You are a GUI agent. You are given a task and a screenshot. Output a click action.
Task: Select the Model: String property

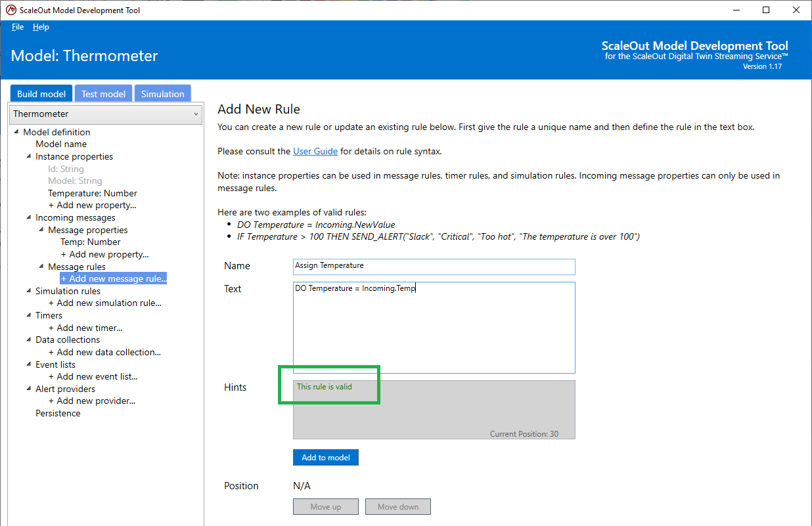pyautogui.click(x=75, y=181)
